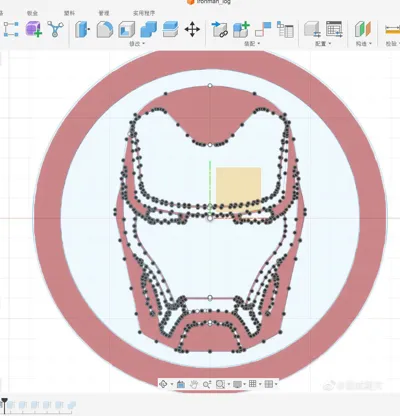
Task: Expand the 检验 (Inspect) dropdown
Action: [x=393, y=44]
